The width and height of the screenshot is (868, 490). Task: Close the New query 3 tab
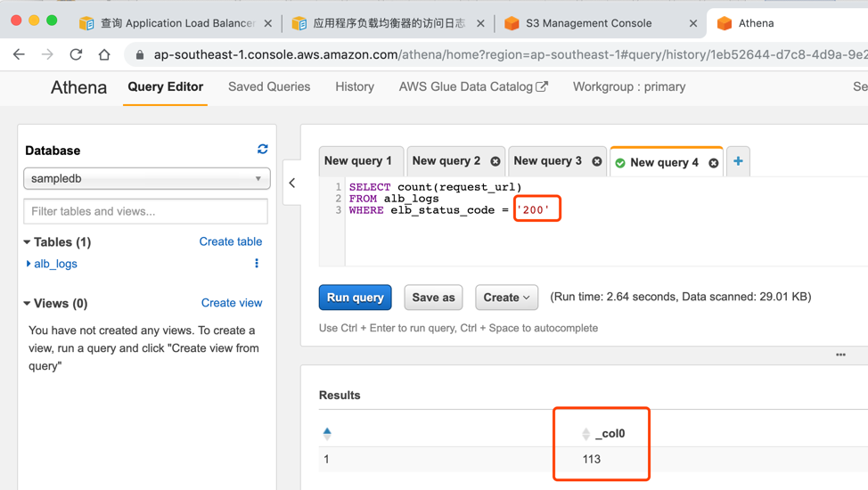(597, 161)
